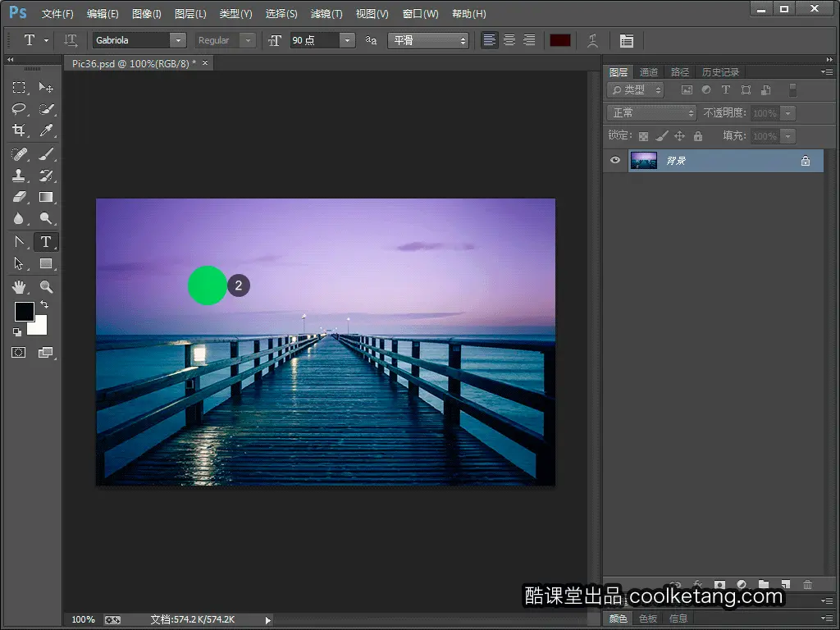Swap foreground and background colors

click(x=44, y=305)
